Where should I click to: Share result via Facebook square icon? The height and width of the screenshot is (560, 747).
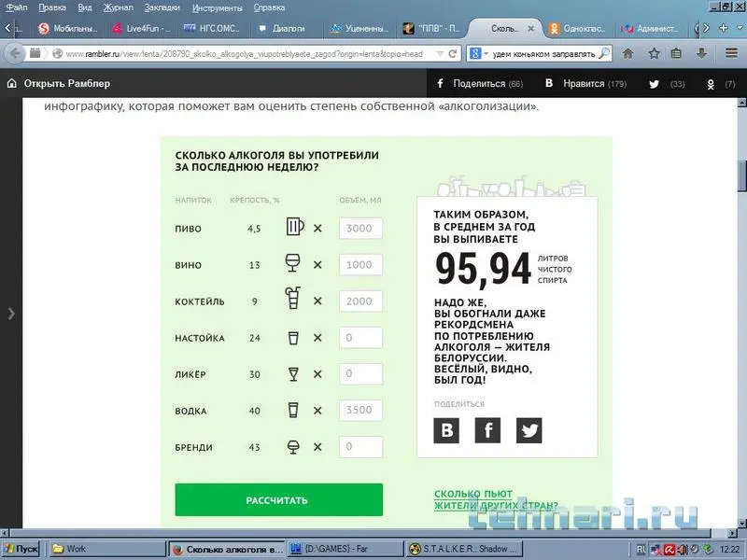pyautogui.click(x=487, y=430)
